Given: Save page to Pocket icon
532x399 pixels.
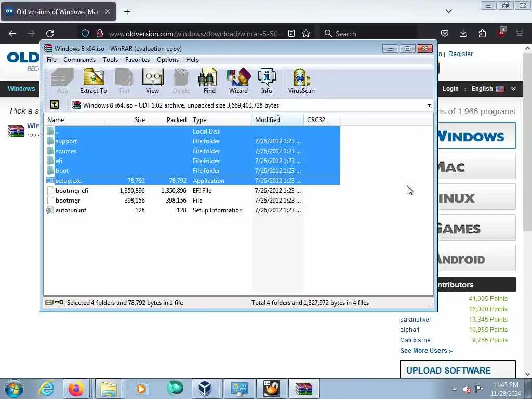Looking at the screenshot, I should [x=445, y=34].
